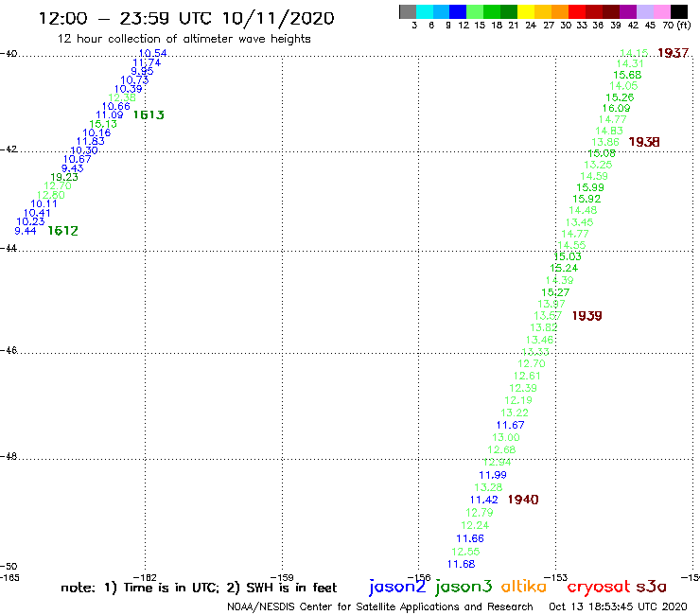Pick the purple swatch in the legend bar
The width and height of the screenshot is (700, 615).
coord(627,11)
